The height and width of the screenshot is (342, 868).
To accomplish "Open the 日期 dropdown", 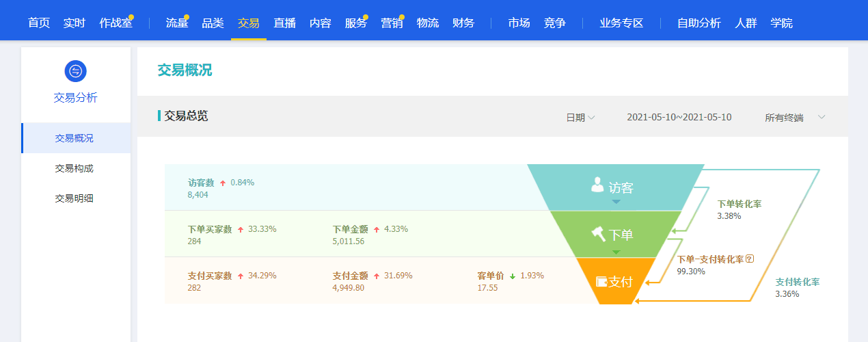I will (580, 118).
